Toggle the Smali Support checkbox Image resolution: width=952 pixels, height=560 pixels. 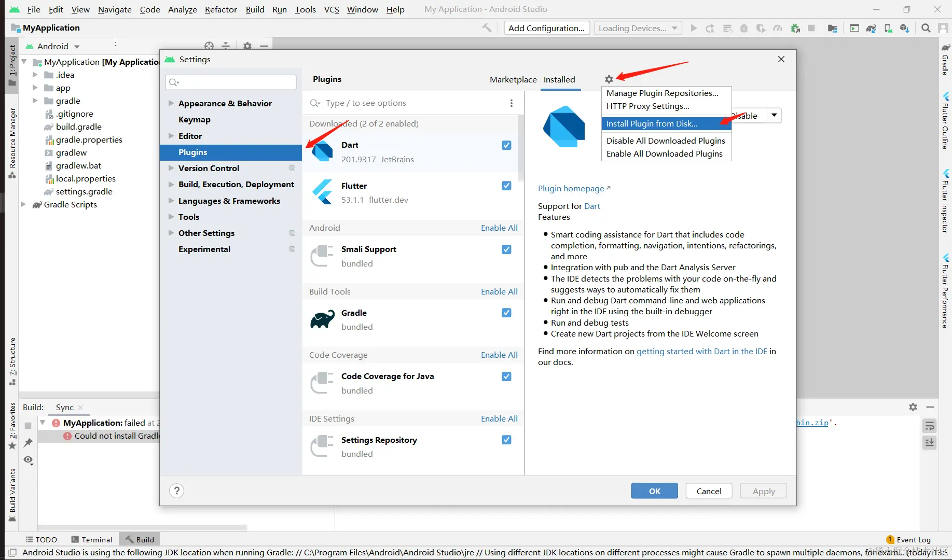(x=507, y=249)
